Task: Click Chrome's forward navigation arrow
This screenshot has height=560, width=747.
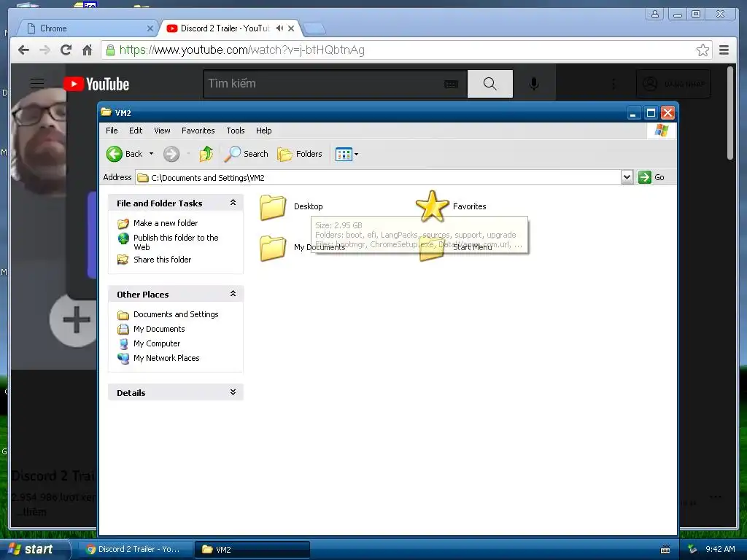Action: (x=44, y=50)
